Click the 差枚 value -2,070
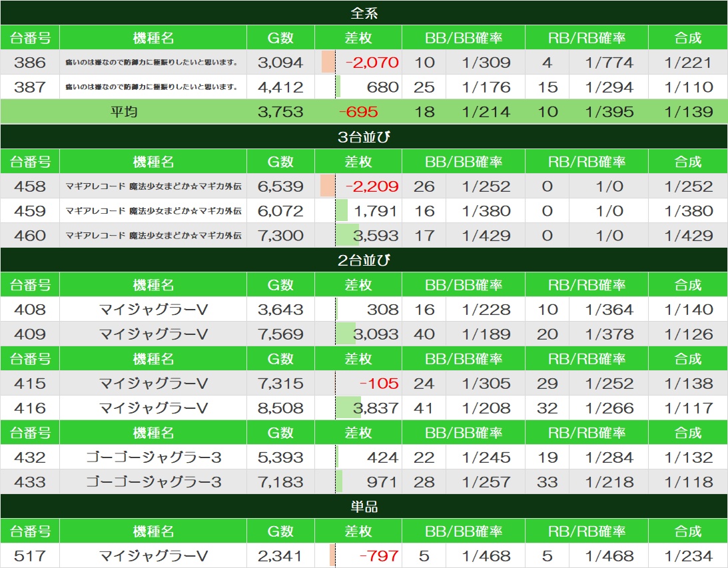Image resolution: width=728 pixels, height=568 pixels. [372, 62]
